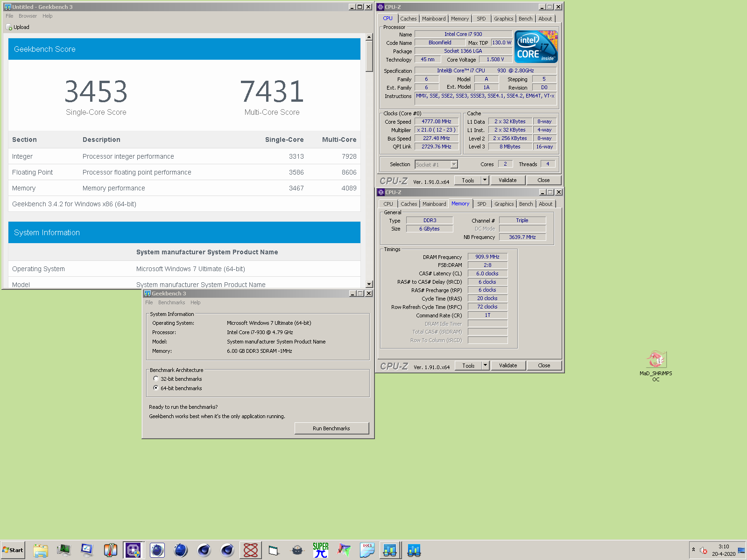Click the Geekbench results scrollbar thumb
747x560 pixels.
369,56
